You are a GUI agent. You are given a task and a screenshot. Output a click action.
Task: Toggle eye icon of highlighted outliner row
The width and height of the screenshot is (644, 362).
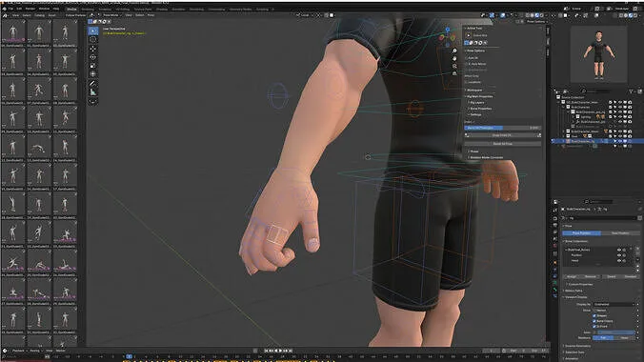(x=620, y=141)
